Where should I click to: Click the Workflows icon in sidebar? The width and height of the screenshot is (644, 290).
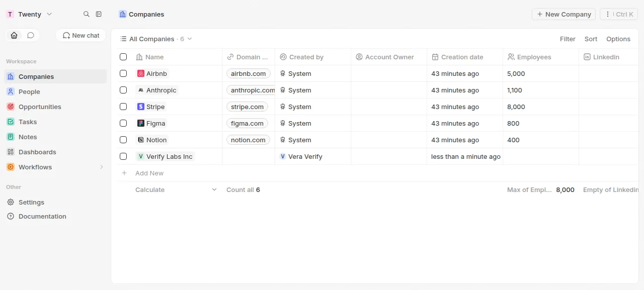click(x=11, y=167)
